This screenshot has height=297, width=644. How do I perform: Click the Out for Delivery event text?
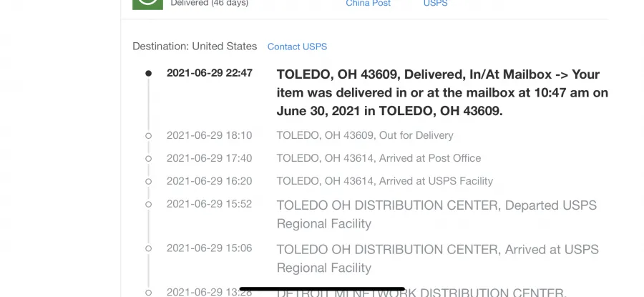click(x=365, y=135)
